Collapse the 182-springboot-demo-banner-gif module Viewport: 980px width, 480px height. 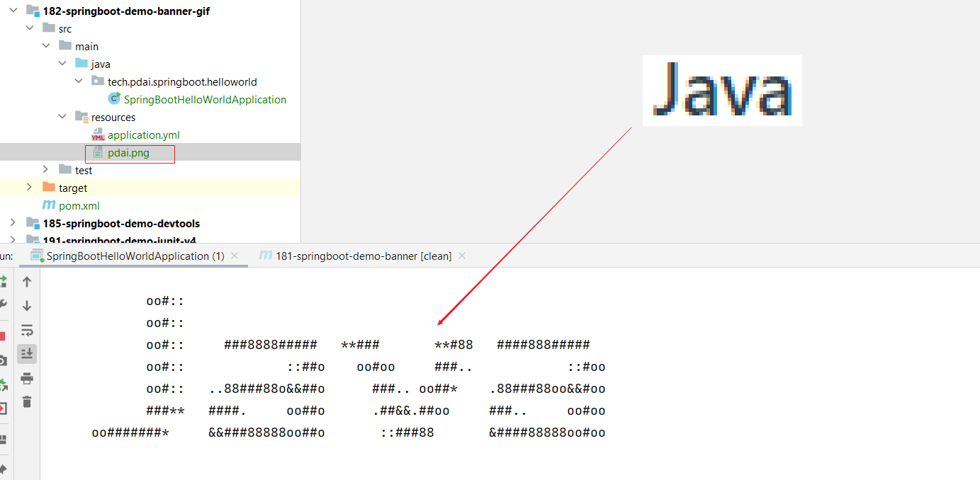pyautogui.click(x=13, y=11)
